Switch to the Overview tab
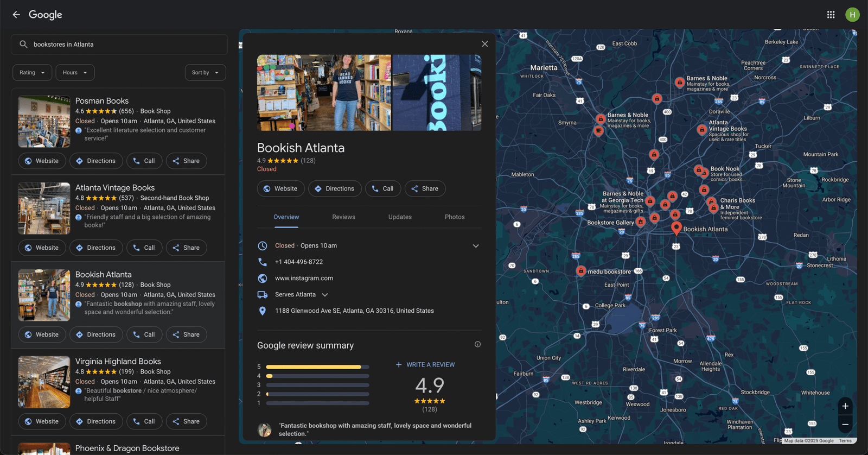 click(286, 217)
